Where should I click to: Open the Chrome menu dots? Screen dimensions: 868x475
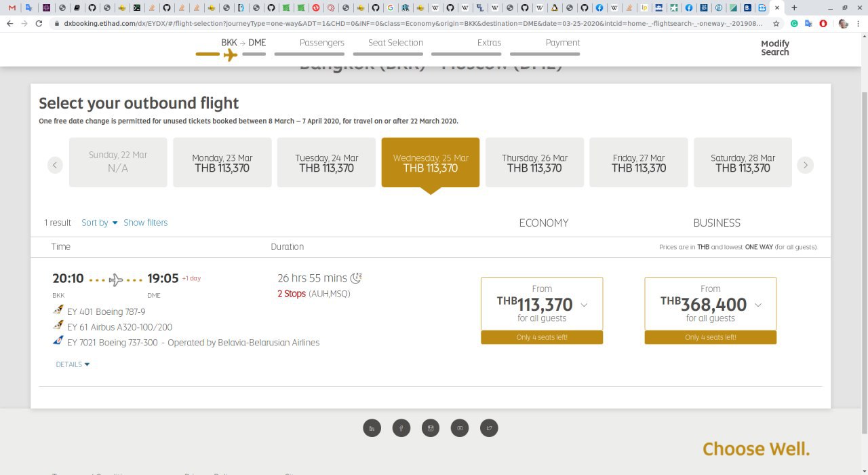coord(859,23)
